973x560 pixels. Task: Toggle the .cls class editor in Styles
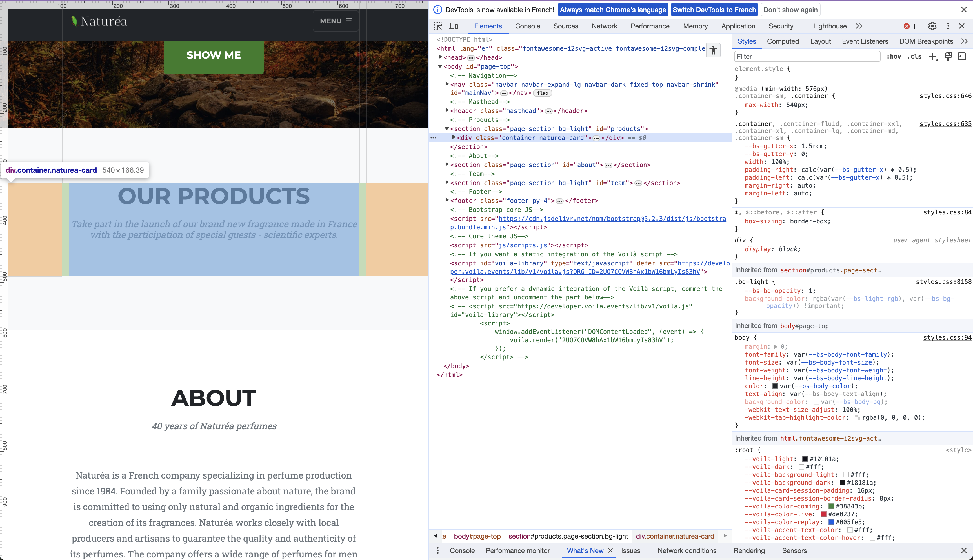(x=912, y=56)
